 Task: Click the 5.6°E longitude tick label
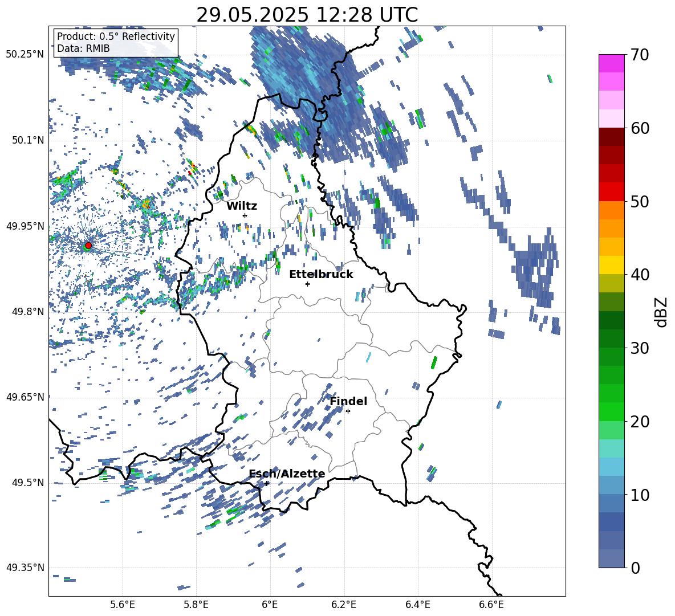click(x=122, y=605)
